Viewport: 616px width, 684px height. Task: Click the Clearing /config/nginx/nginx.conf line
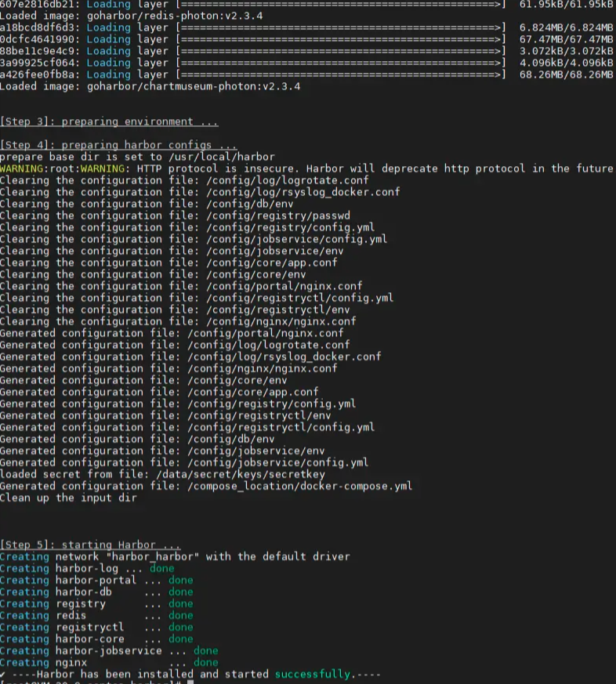coord(178,322)
